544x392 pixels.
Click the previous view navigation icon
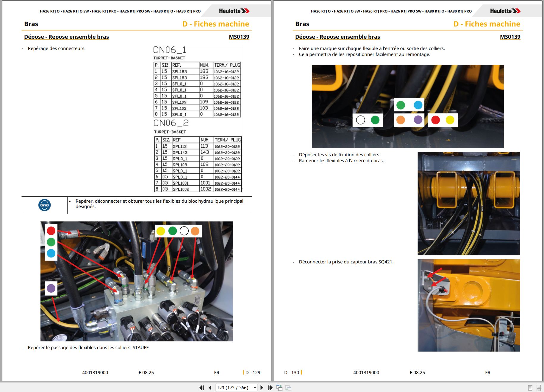coord(279,388)
